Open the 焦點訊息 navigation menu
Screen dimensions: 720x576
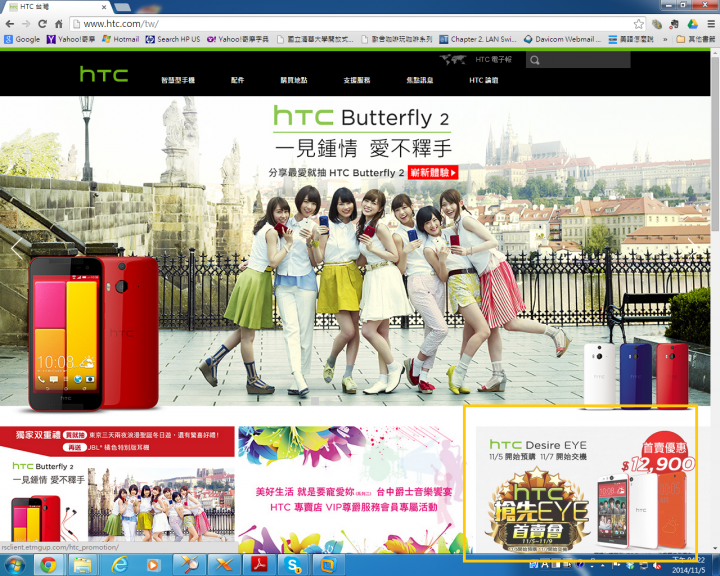(420, 80)
